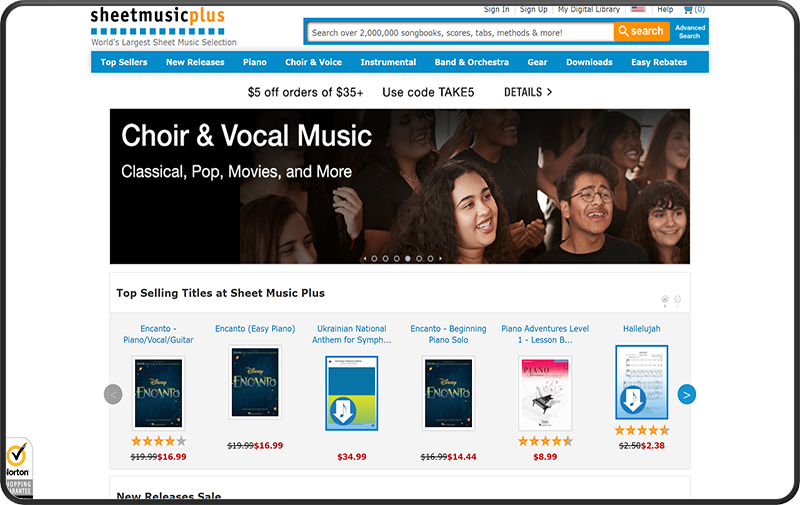The height and width of the screenshot is (505, 800).
Task: Open Hallelujah title link
Action: pos(641,329)
